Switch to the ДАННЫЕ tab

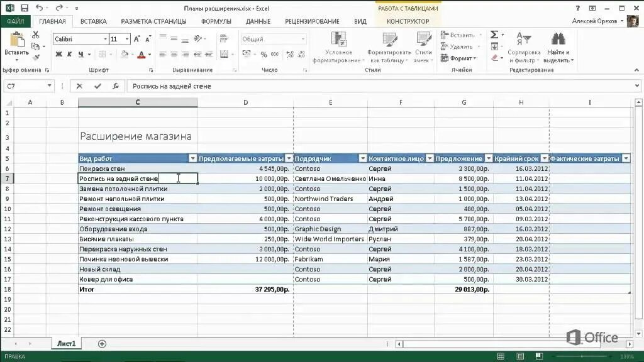pyautogui.click(x=258, y=21)
